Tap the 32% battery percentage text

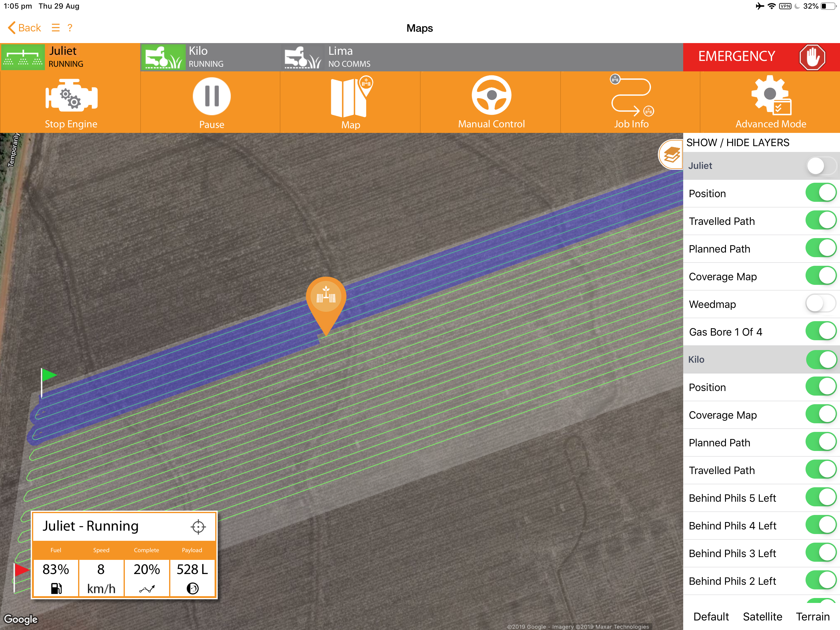point(811,6)
